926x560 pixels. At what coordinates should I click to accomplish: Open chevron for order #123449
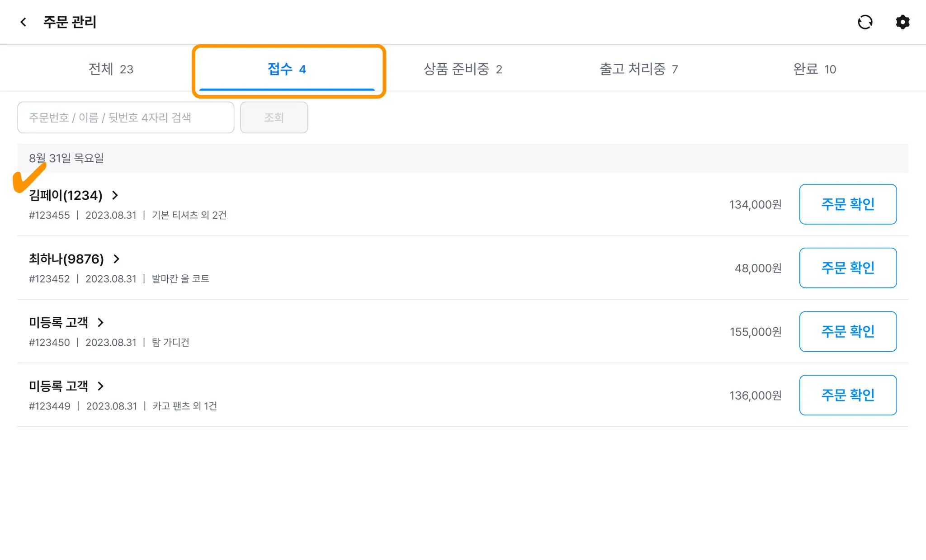tap(101, 386)
